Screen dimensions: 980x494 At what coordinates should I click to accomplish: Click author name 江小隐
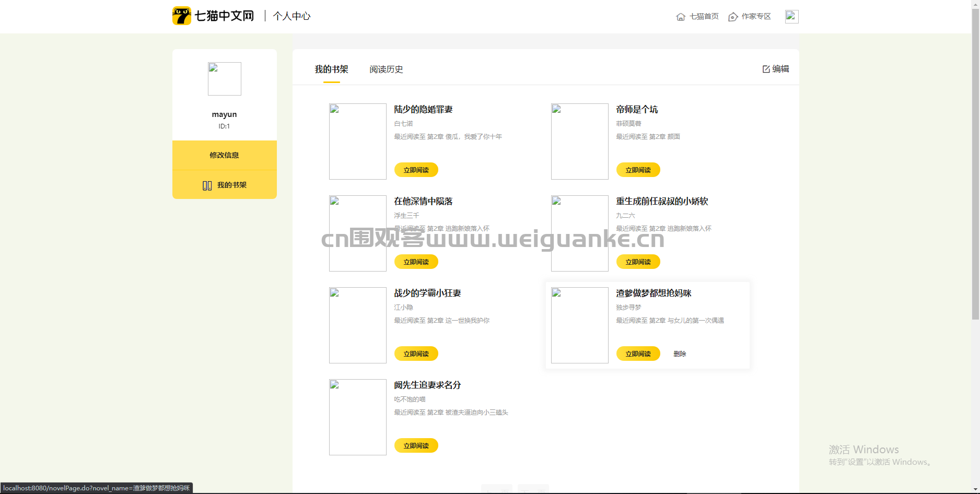pos(403,308)
